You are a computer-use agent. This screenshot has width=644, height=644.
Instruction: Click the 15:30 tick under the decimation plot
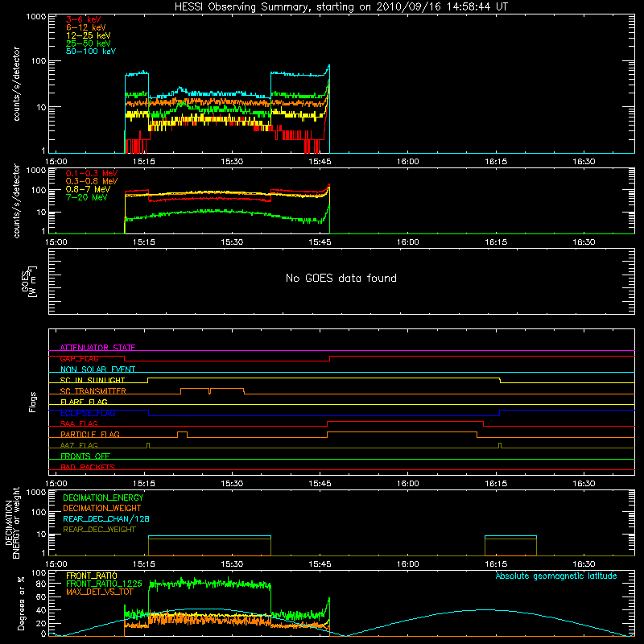[x=232, y=564]
